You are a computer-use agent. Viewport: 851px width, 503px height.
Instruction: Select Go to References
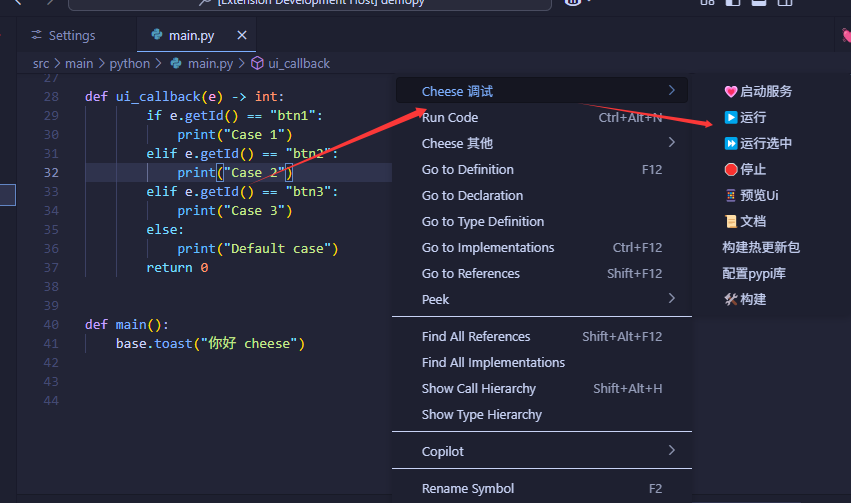point(542,273)
